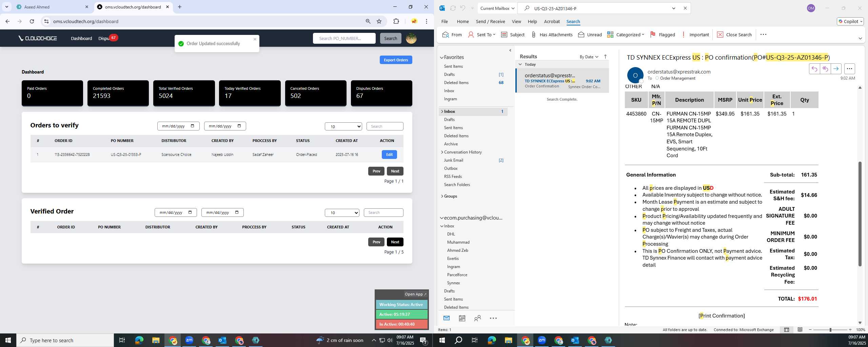Adjust Outlook zoom slider
868x347 pixels.
830,330
